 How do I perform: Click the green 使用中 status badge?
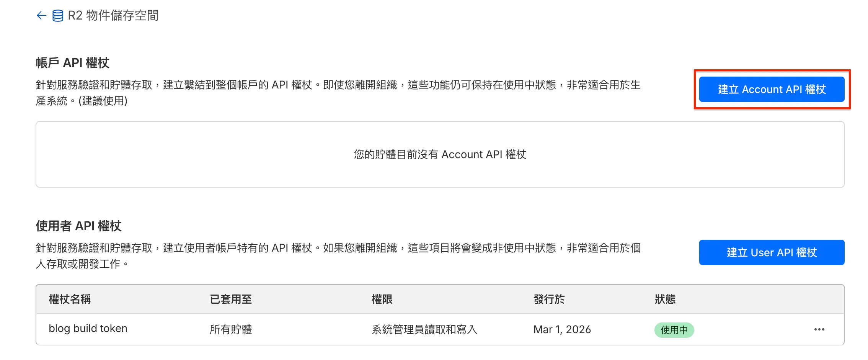674,330
